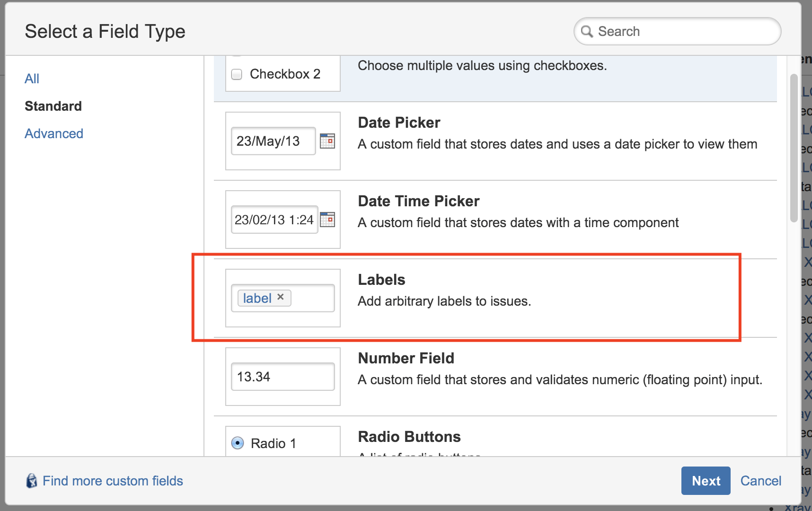
Task: Click the Next button
Action: (x=706, y=480)
